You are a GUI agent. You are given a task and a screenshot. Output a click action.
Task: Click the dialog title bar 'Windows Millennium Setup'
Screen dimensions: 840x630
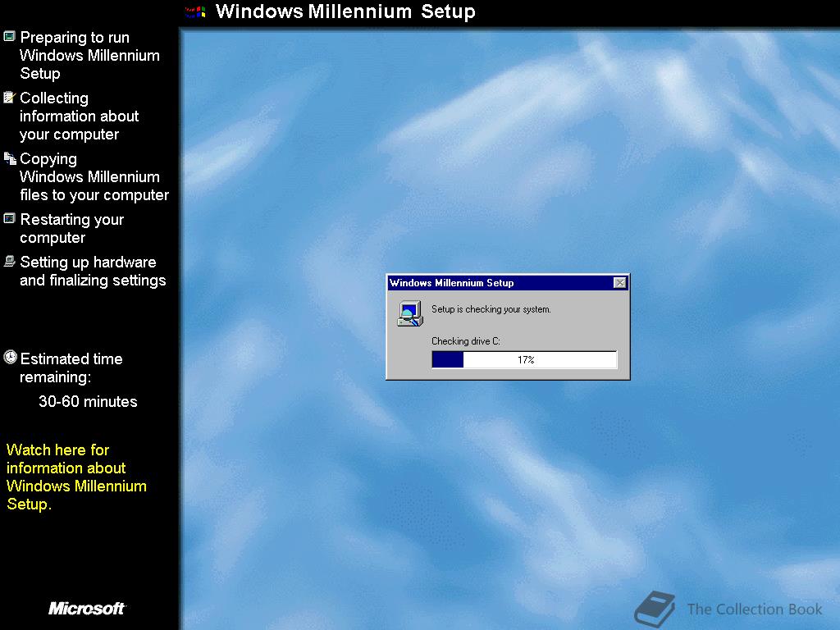tap(507, 283)
